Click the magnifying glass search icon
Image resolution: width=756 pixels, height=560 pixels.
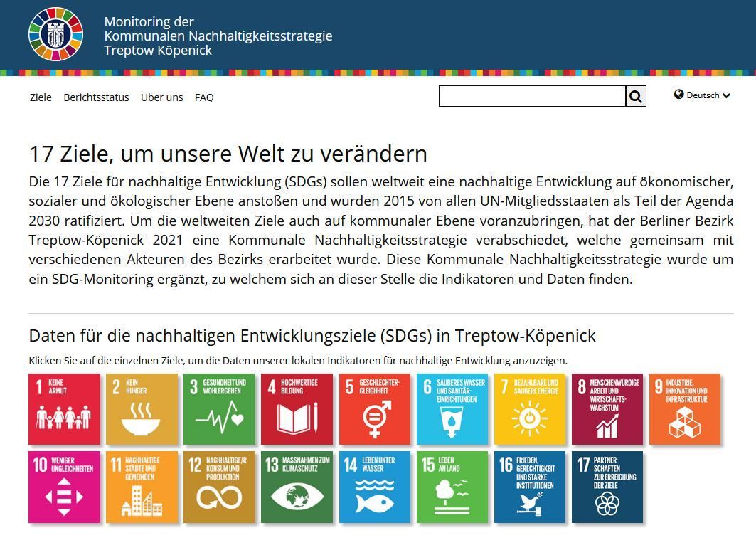[636, 95]
